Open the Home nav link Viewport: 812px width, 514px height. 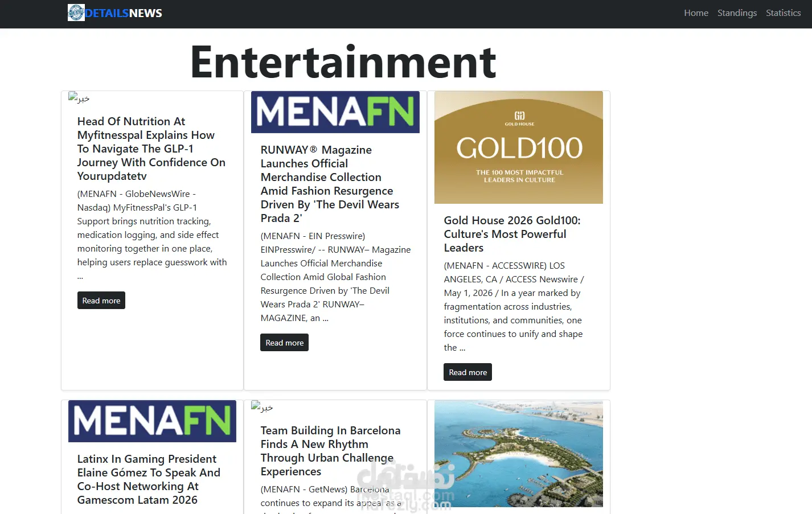tap(696, 13)
